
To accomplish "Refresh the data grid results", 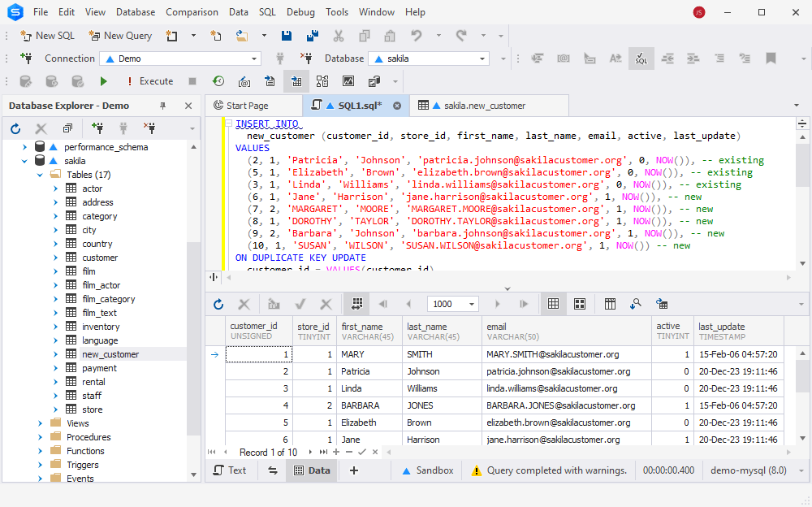I will pos(218,303).
